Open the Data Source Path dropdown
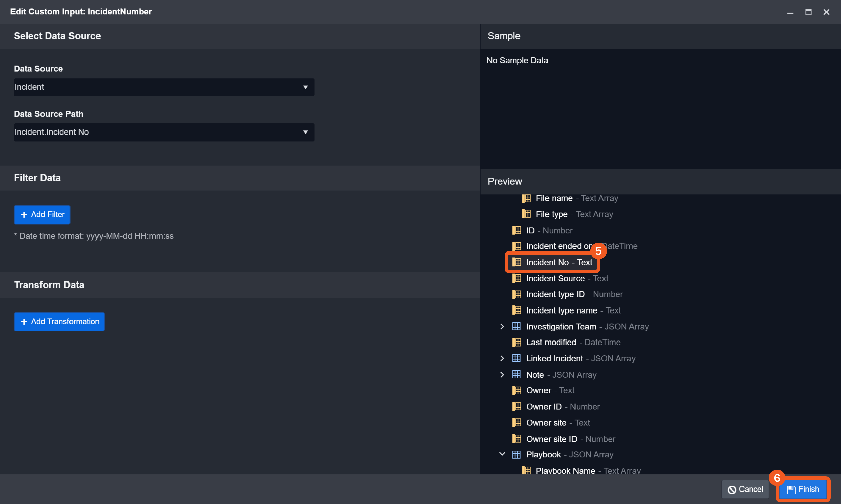Viewport: 841px width, 504px height. [164, 132]
